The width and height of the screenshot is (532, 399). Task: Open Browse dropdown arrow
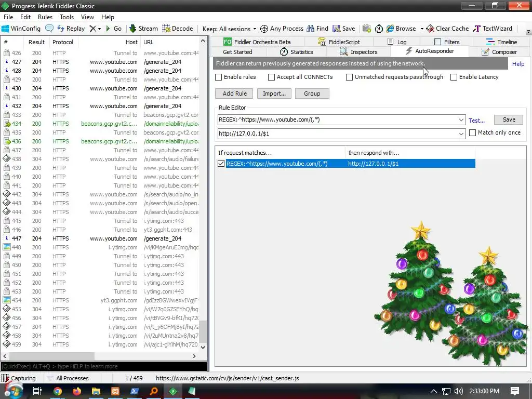pos(422,29)
